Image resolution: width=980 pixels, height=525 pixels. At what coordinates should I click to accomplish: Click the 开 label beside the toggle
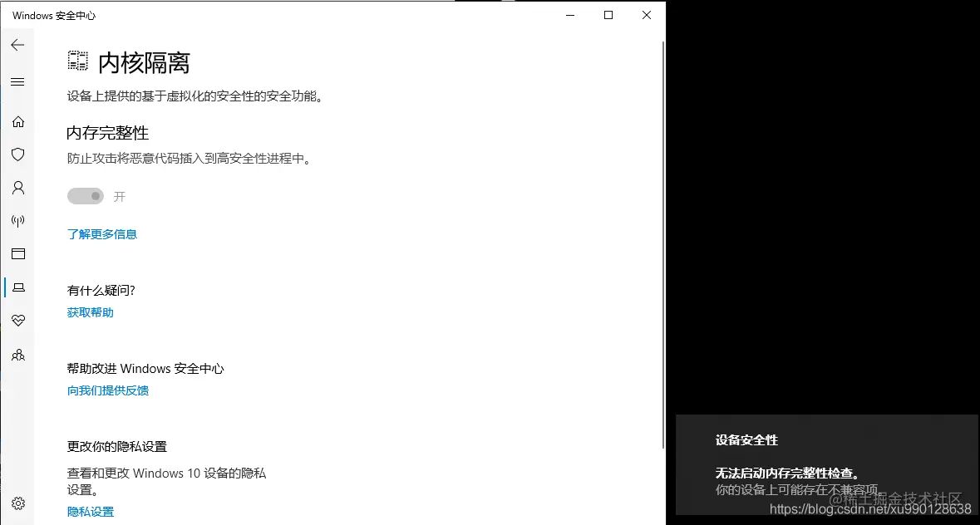click(x=120, y=197)
